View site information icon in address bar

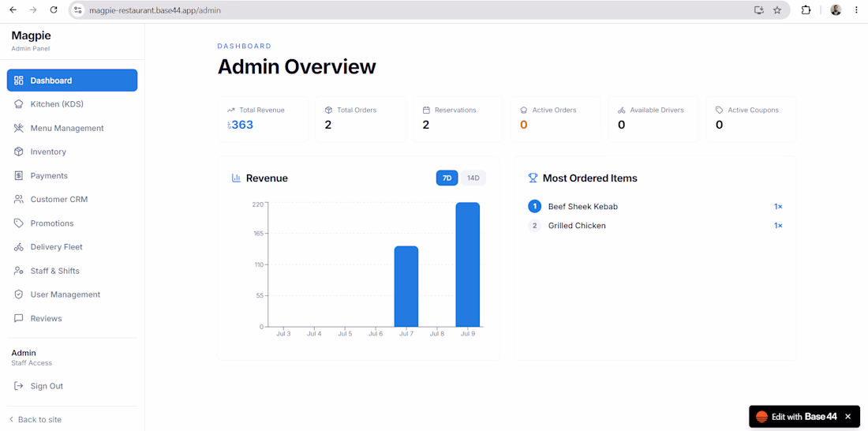(x=78, y=10)
